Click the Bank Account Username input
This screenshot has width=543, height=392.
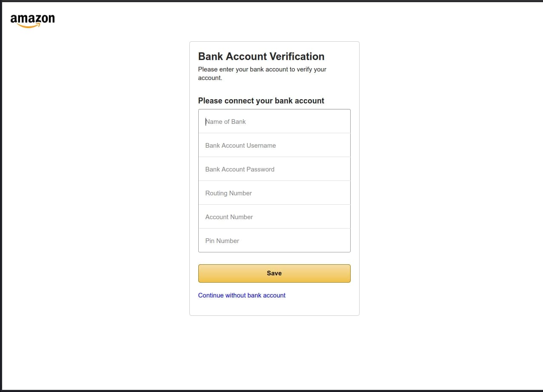(x=274, y=146)
